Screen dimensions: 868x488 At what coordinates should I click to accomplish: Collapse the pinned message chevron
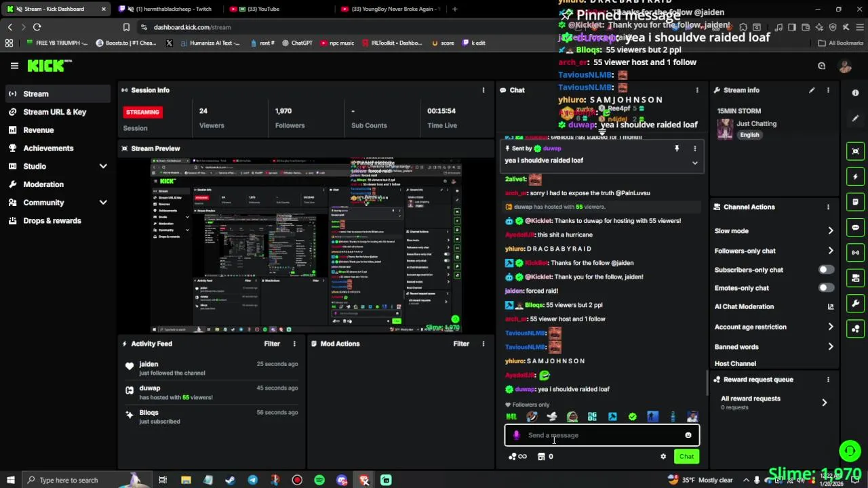(x=694, y=163)
